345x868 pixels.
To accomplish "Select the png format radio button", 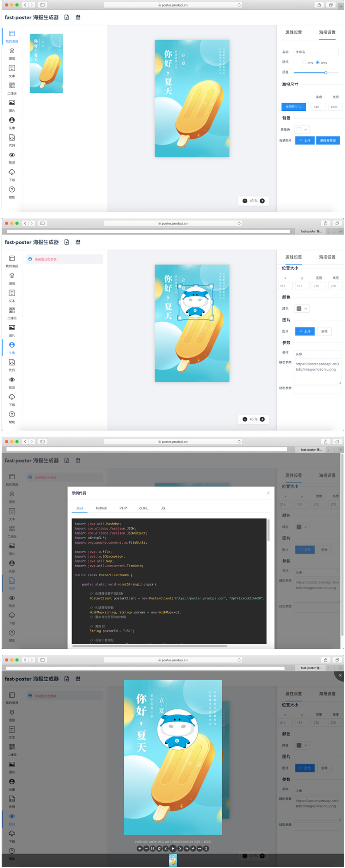I will point(304,63).
